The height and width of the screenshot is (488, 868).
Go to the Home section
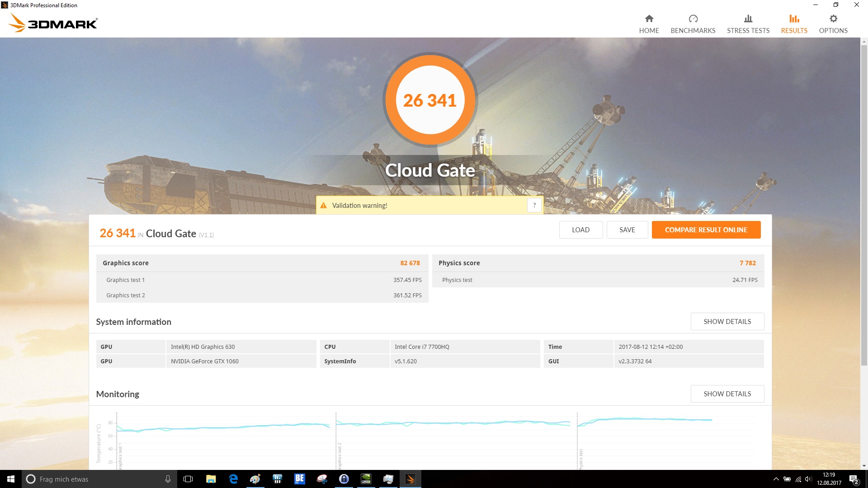[x=649, y=24]
